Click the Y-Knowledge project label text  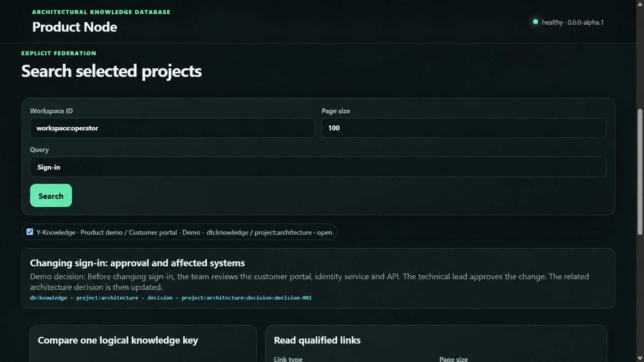coord(184,232)
